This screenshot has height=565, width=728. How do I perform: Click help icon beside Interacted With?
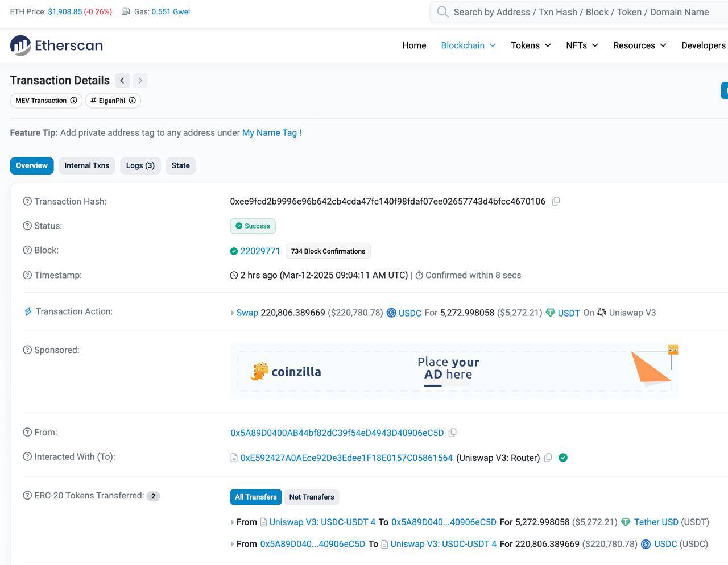click(27, 457)
